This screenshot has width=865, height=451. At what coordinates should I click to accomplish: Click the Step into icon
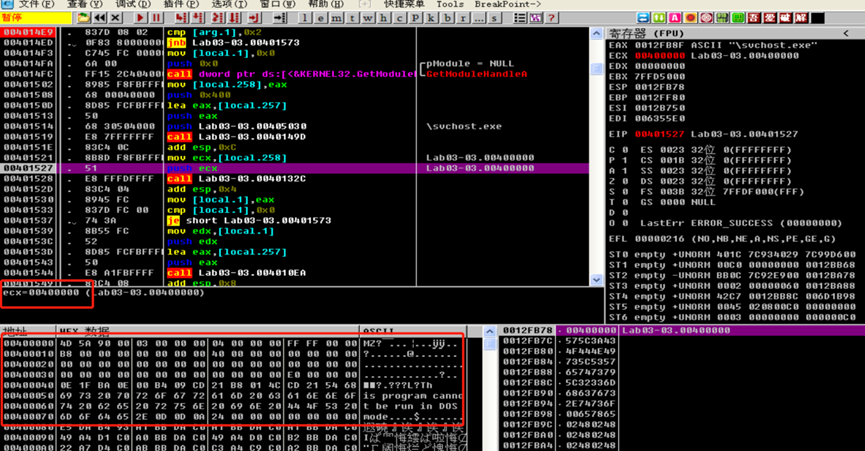point(181,18)
